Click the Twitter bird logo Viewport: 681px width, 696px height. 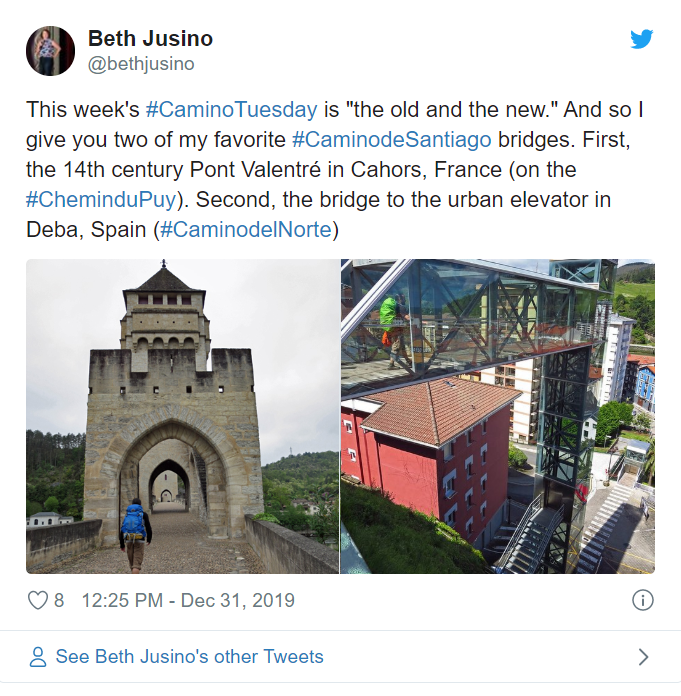tap(641, 39)
